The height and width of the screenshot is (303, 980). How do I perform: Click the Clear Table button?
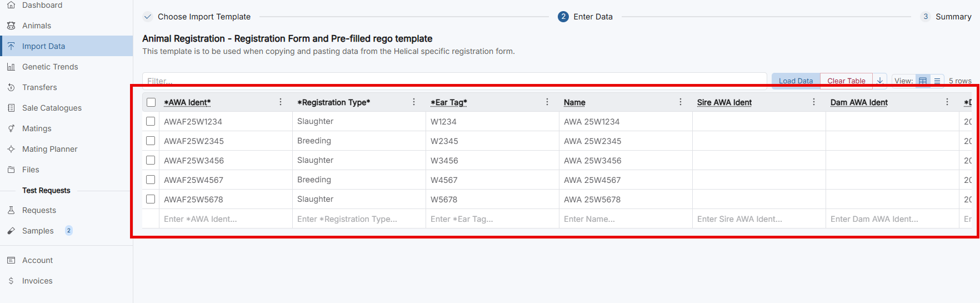[x=846, y=81]
